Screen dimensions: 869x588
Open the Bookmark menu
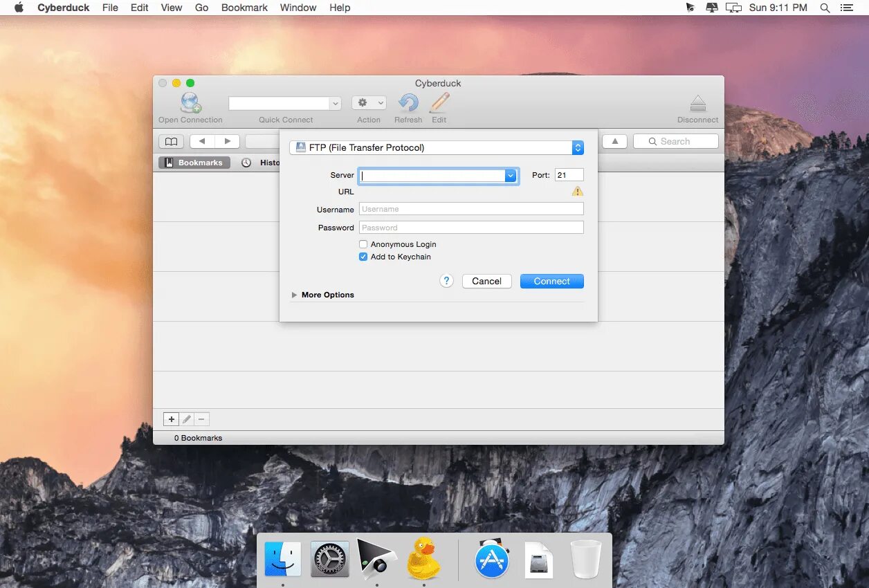tap(245, 8)
